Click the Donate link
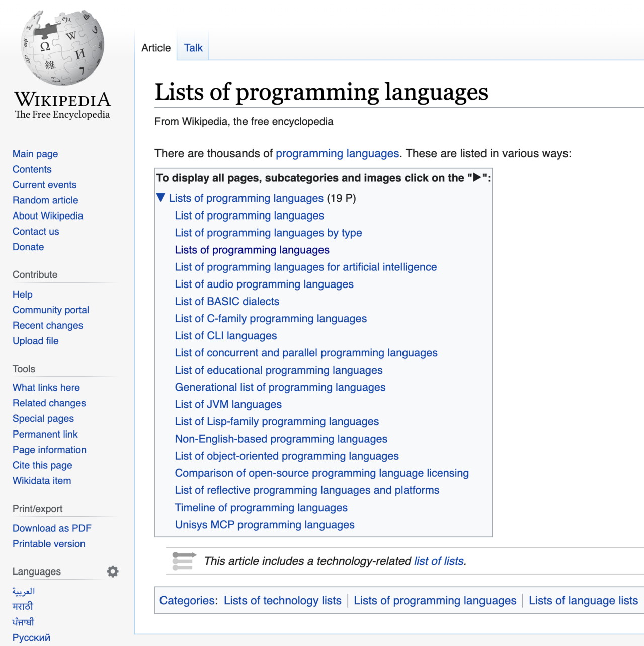Screen dimensions: 644x646 [28, 247]
